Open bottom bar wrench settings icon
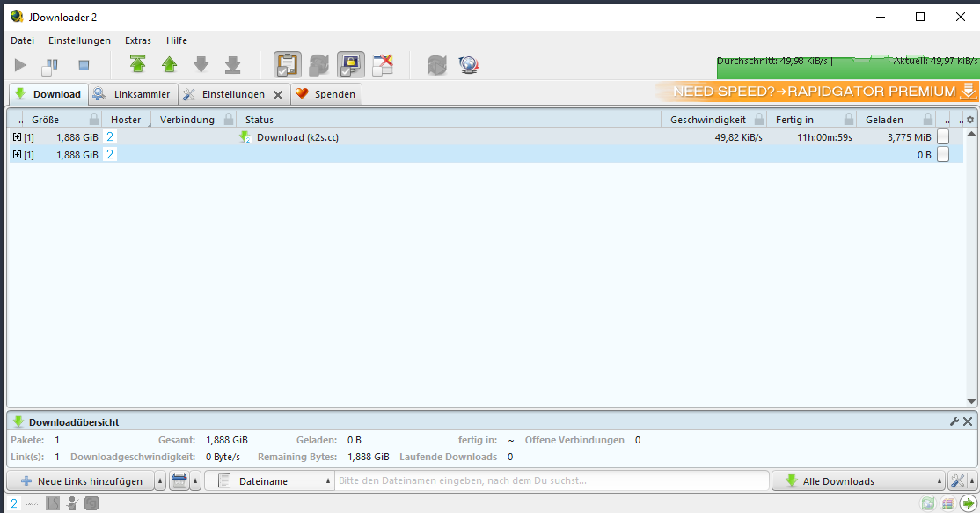This screenshot has width=980, height=513. 957,481
